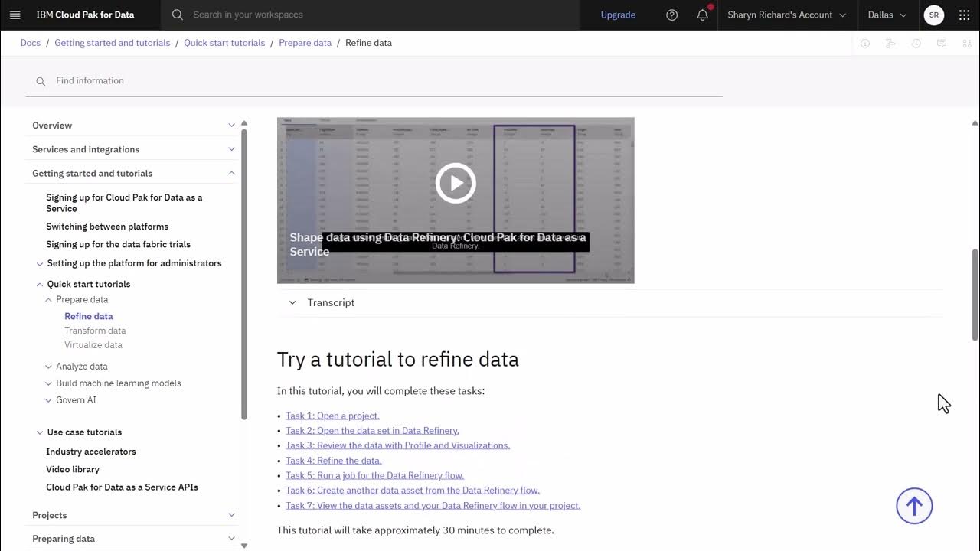Go to Quick start tutorials breadcrumb
This screenshot has width=980, height=551.
[224, 43]
